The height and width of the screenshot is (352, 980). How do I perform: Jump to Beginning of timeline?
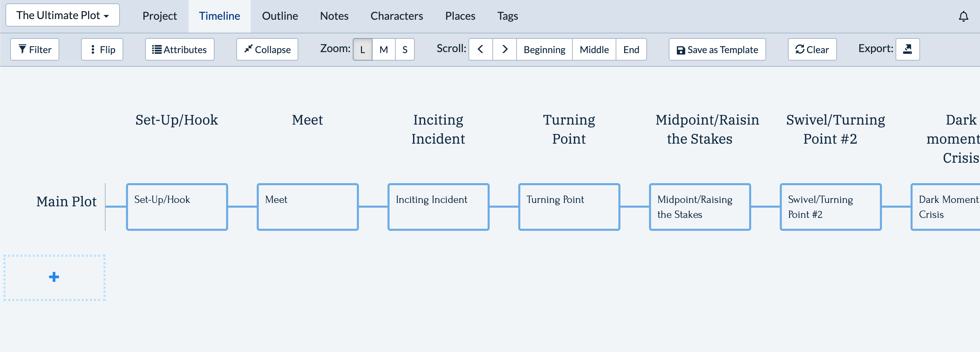coord(544,49)
